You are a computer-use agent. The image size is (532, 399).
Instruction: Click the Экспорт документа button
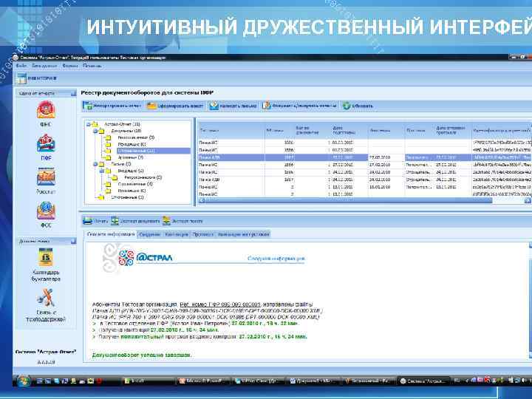[135, 221]
